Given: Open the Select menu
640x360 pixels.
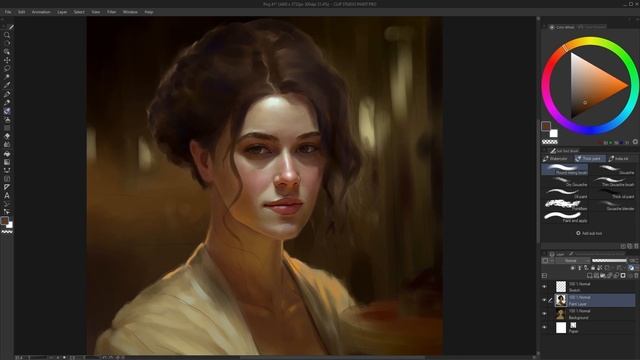Looking at the screenshot, I should pos(79,12).
